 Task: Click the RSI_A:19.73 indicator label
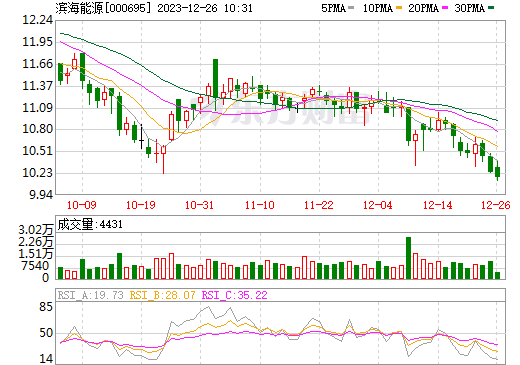[x=90, y=295]
